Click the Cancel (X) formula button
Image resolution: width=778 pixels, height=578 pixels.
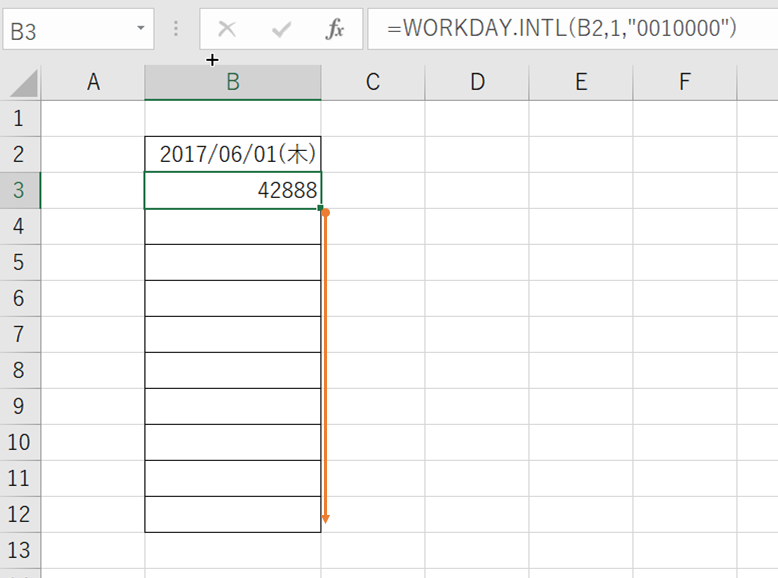pos(227,29)
